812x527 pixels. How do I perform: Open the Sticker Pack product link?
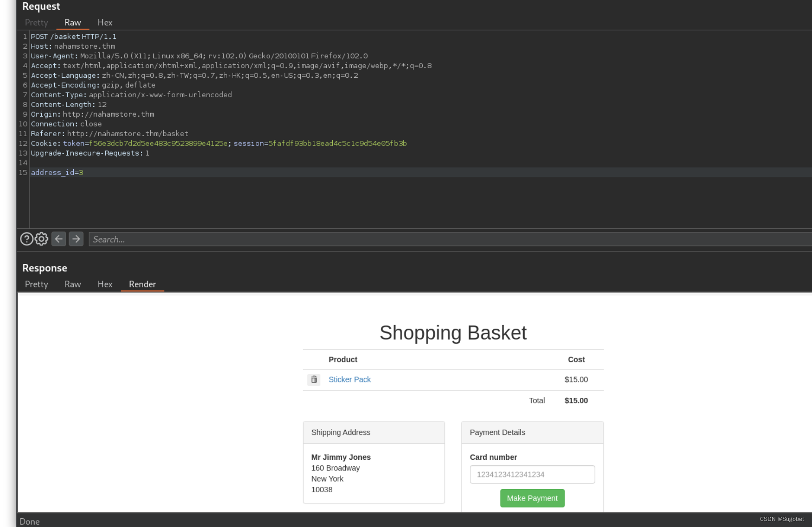349,380
